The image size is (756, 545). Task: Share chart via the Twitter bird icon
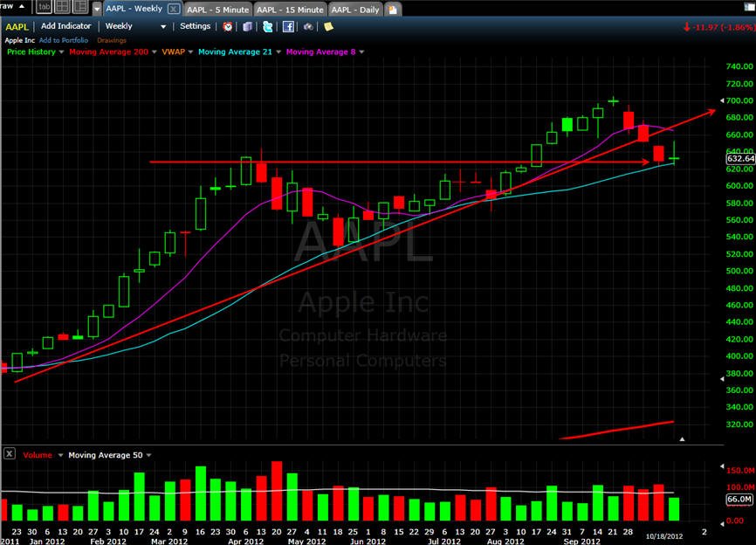[268, 26]
